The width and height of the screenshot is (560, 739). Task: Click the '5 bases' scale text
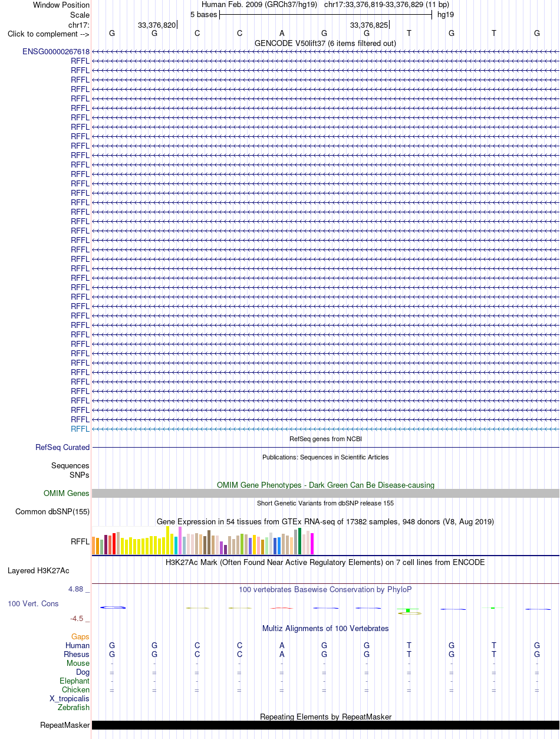pos(203,14)
